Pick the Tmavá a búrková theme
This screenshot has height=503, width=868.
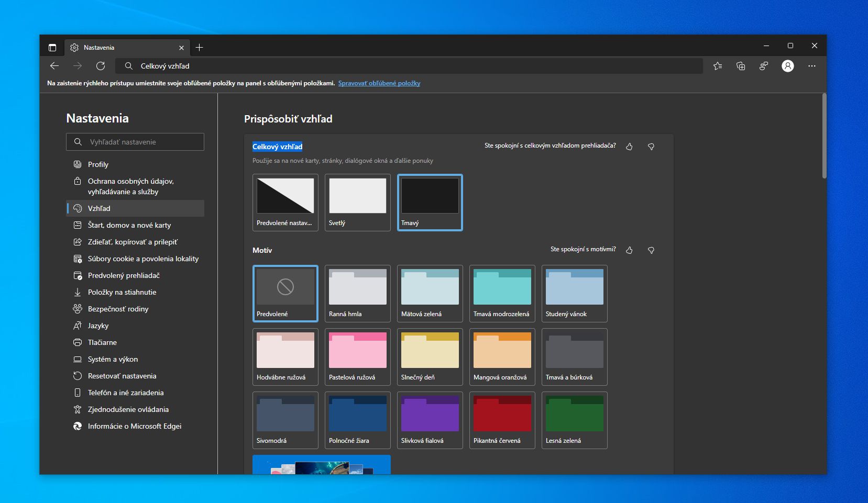[575, 357]
